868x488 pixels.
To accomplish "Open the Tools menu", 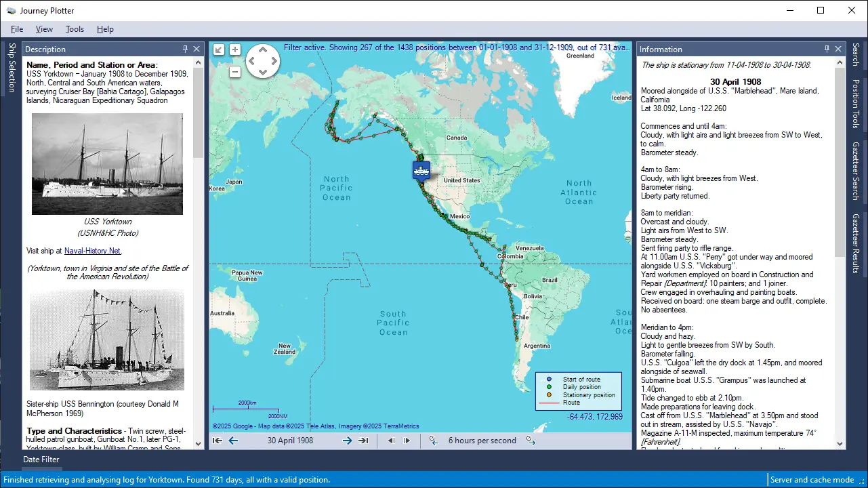I will tap(75, 29).
